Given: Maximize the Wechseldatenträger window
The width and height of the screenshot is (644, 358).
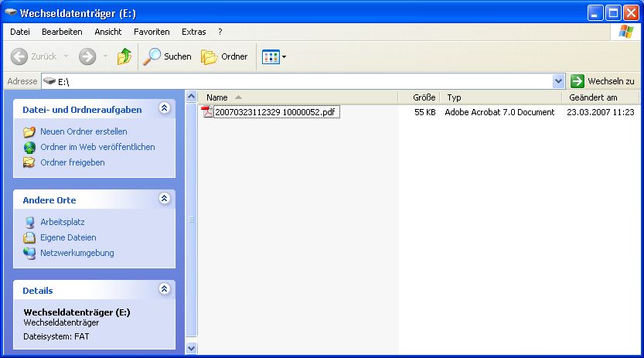Looking at the screenshot, I should pos(613,13).
